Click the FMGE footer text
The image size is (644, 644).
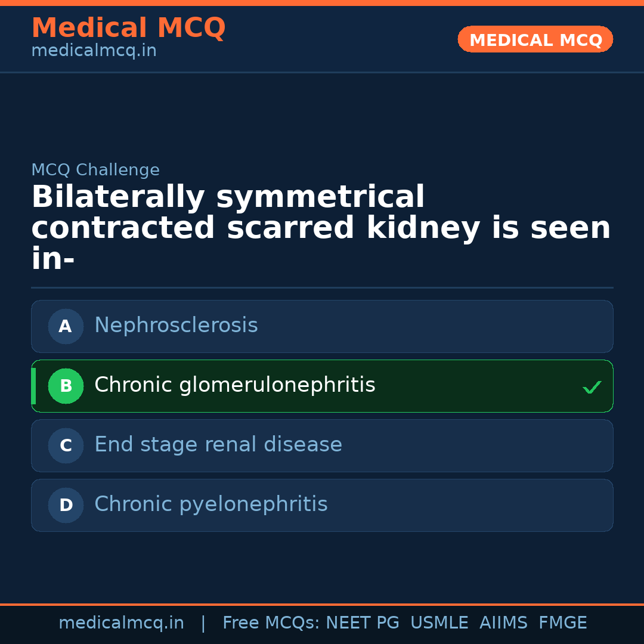pos(562,623)
